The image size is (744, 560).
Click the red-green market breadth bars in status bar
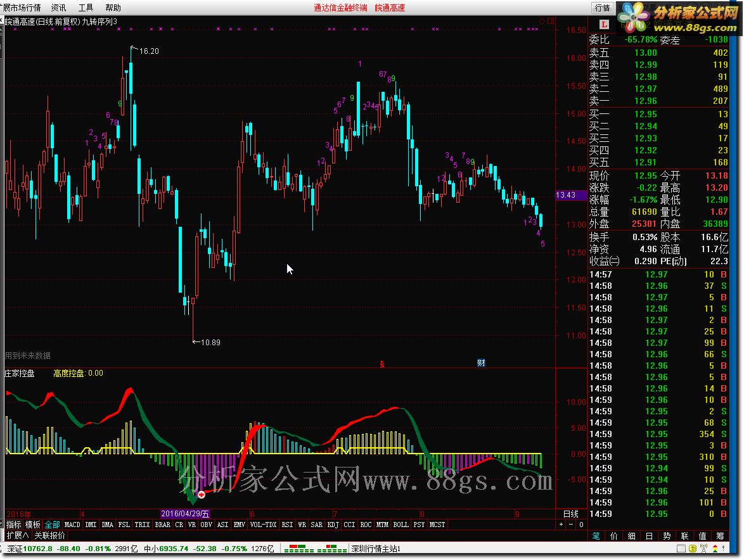click(316, 549)
